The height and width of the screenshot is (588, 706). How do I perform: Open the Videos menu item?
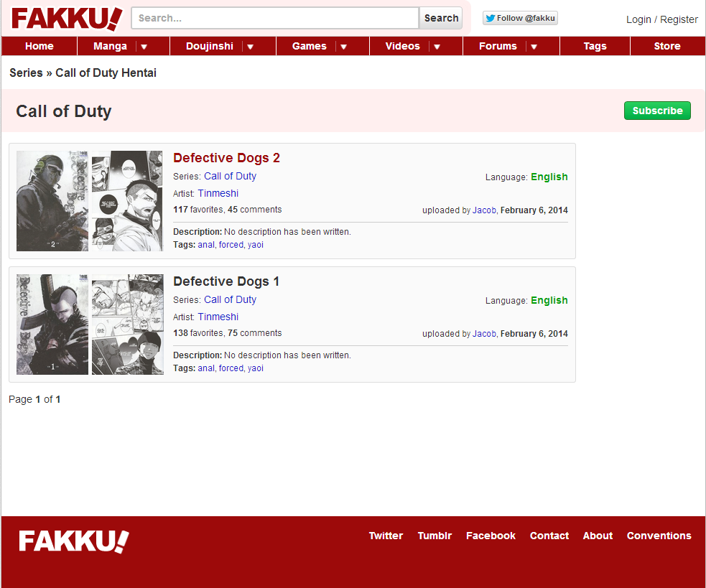click(x=402, y=47)
